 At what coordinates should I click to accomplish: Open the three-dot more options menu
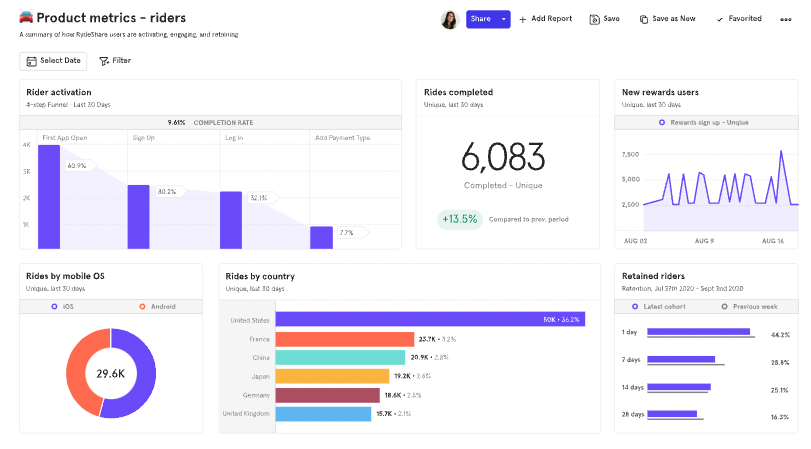pos(785,19)
